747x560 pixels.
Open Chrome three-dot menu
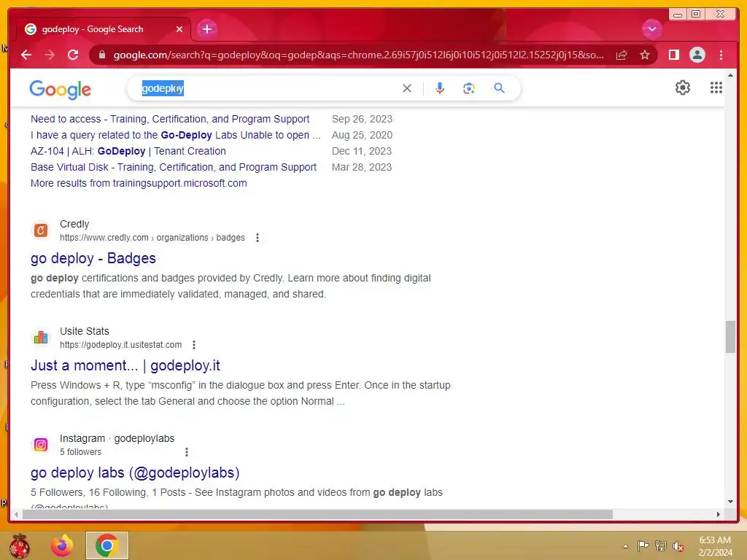point(721,55)
